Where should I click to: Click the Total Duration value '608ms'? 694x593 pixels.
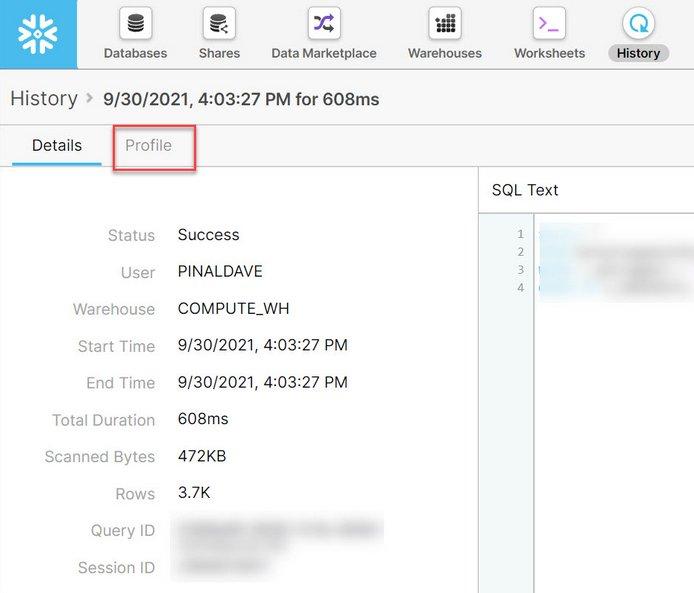[203, 419]
